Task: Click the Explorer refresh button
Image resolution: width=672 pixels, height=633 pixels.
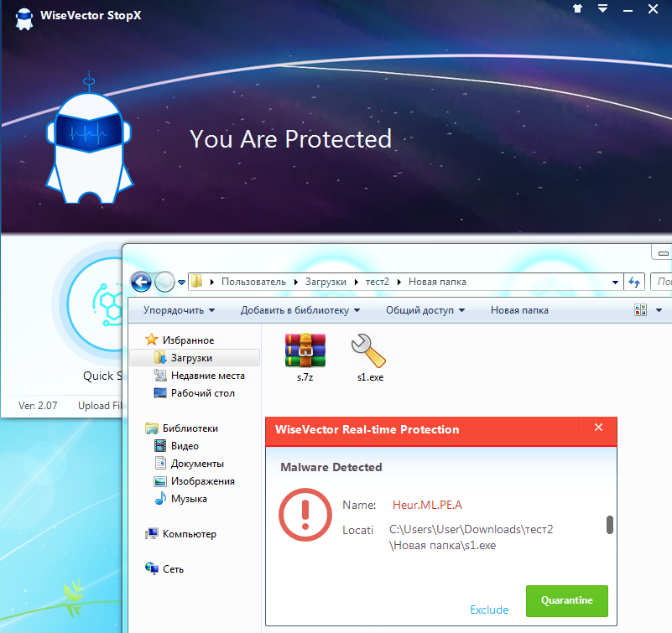Action: pyautogui.click(x=634, y=282)
